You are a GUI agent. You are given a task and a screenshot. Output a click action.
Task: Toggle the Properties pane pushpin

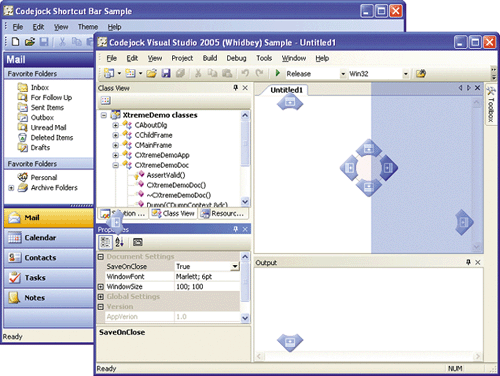point(236,229)
